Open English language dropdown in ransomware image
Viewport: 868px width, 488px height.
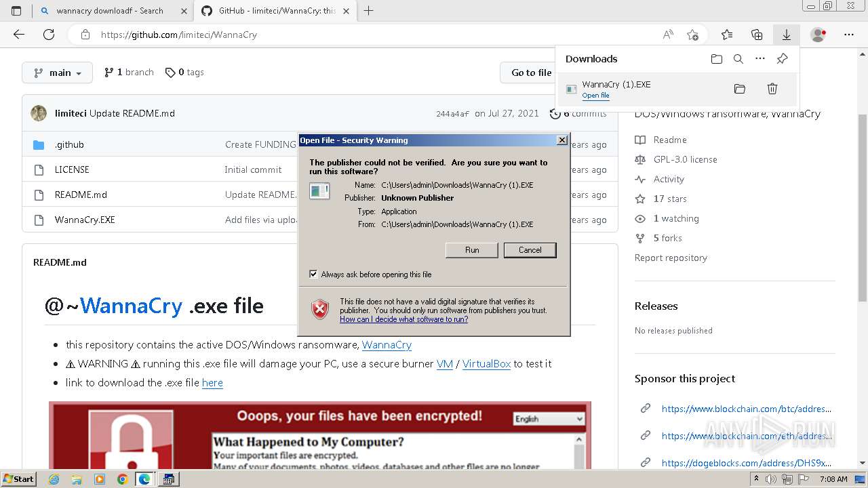tap(548, 419)
